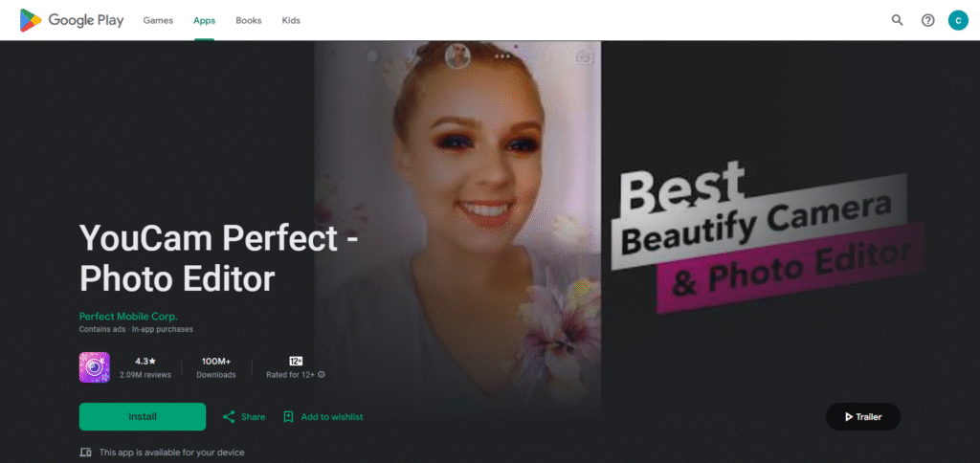The width and height of the screenshot is (980, 463).
Task: Click the 100M+ downloads count
Action: [216, 362]
